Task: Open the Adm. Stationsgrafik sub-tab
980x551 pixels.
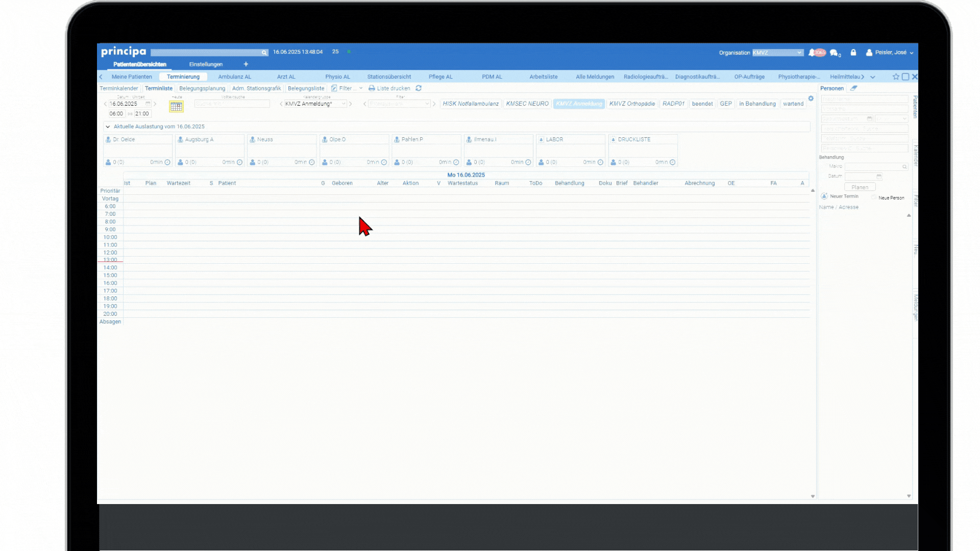Action: pos(256,88)
